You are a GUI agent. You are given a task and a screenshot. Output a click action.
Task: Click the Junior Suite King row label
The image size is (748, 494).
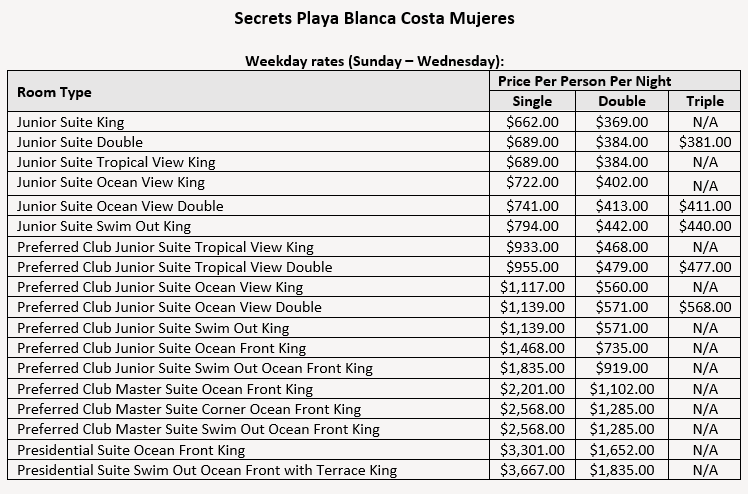[71, 122]
